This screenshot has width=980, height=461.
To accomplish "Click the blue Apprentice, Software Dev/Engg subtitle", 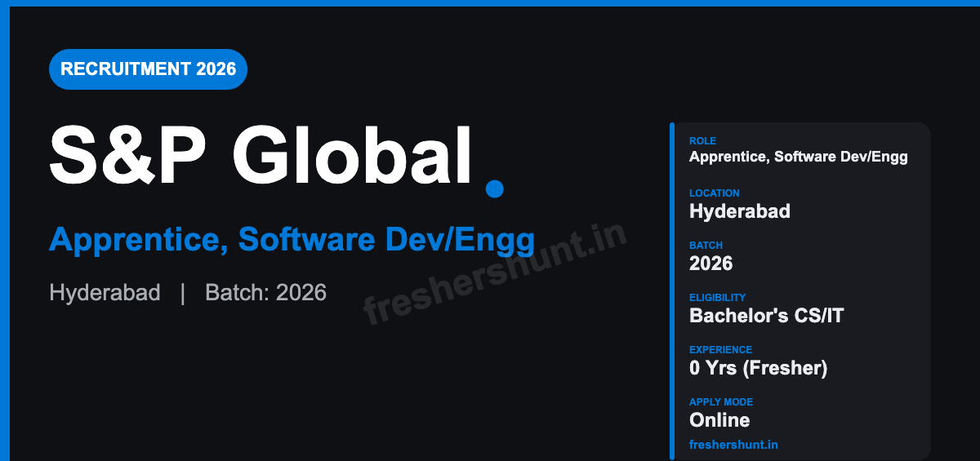I will 292,240.
